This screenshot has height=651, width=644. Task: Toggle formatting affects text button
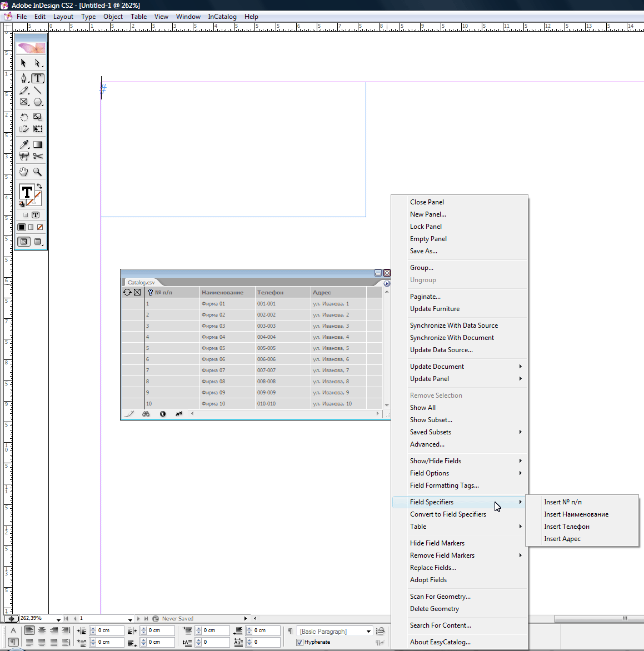(x=36, y=215)
